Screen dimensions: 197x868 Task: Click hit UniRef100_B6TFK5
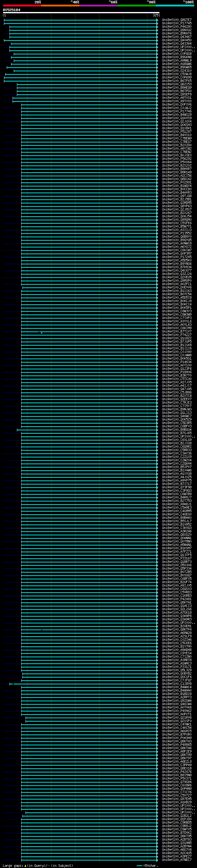pos(177,81)
